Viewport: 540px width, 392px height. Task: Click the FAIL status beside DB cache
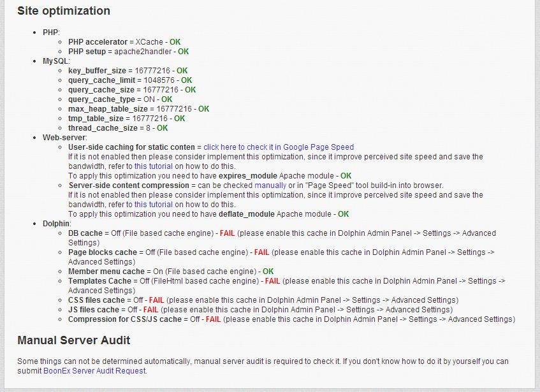228,233
